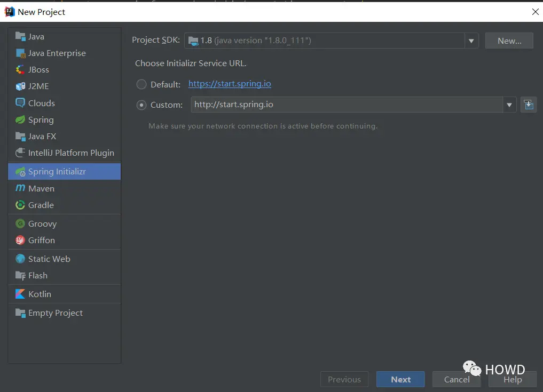
Task: Select the Groovy text label
Action: (x=42, y=224)
